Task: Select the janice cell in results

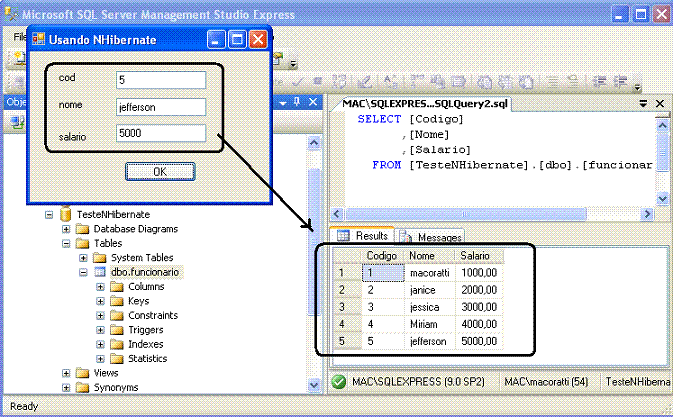Action: tap(430, 290)
